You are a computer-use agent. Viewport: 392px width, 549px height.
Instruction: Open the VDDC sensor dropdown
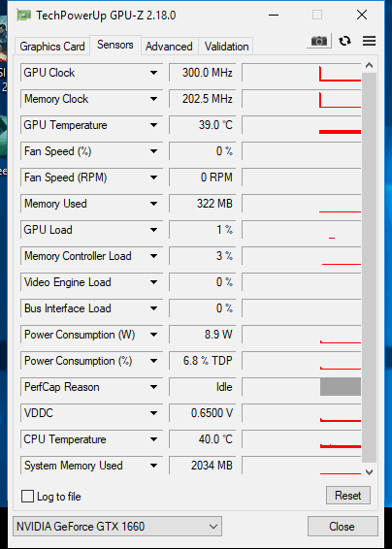click(153, 413)
